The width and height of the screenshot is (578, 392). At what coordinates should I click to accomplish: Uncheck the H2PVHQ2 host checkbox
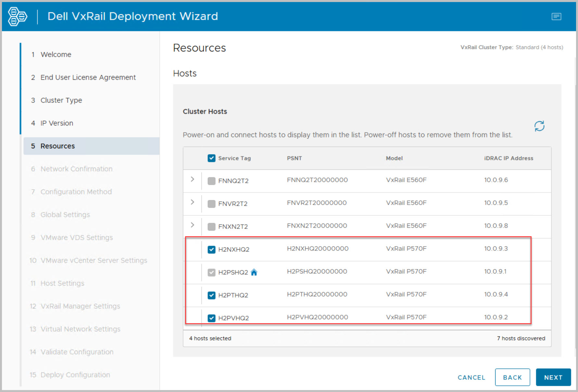(211, 318)
